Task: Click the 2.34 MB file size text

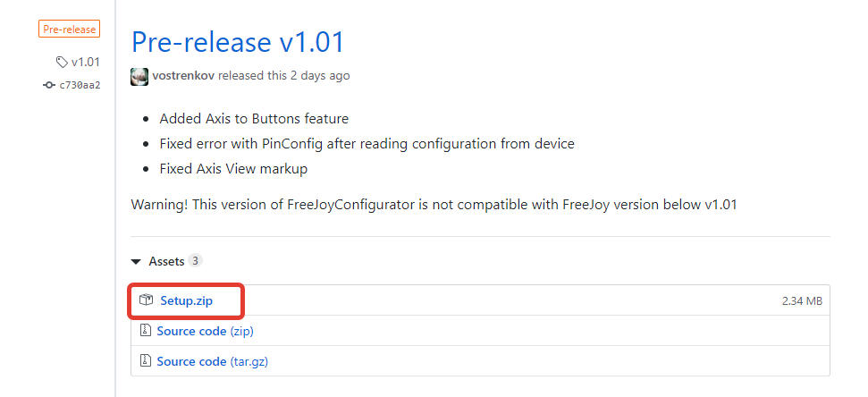Action: pyautogui.click(x=801, y=300)
